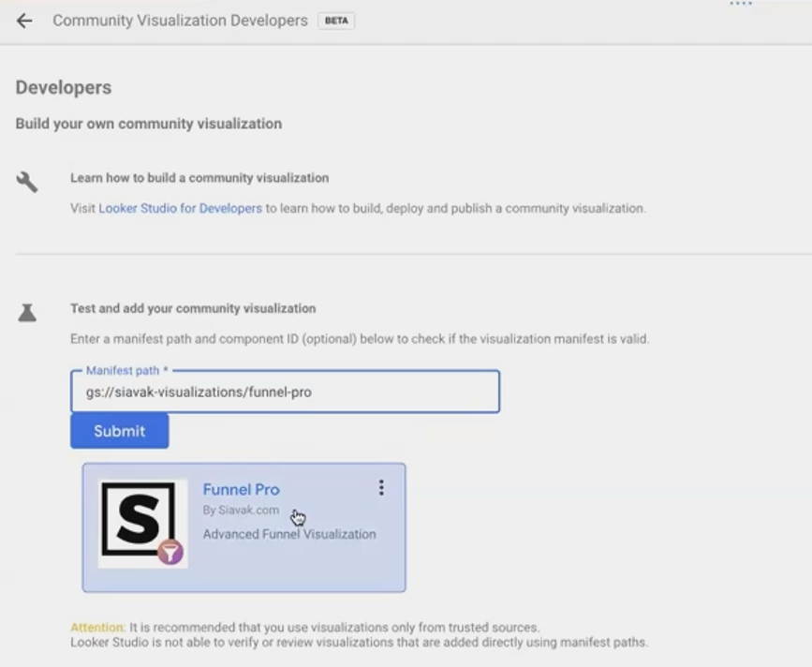Click 'Looker Studio is not able to verify' warning line

(x=359, y=643)
